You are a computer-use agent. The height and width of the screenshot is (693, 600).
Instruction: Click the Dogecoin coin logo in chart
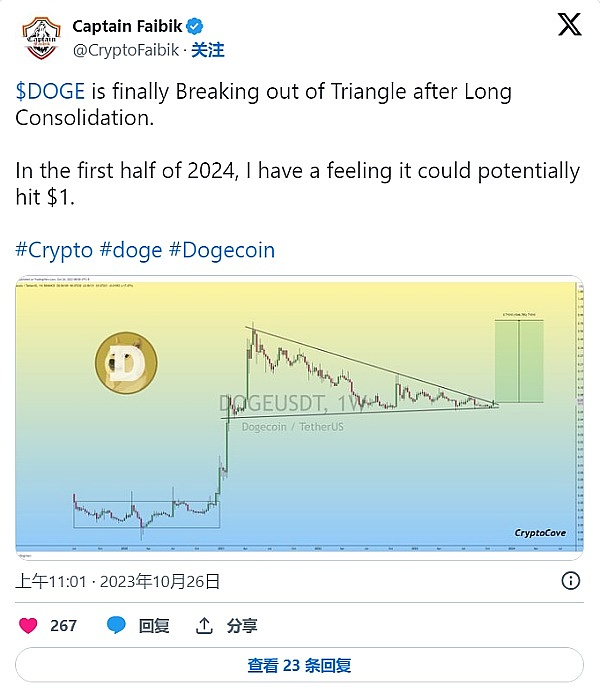coord(127,362)
